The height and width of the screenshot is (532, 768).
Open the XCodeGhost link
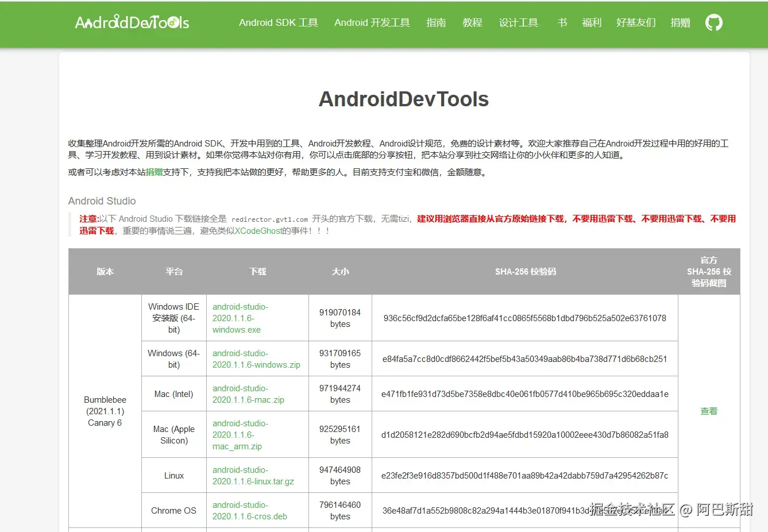pyautogui.click(x=258, y=231)
